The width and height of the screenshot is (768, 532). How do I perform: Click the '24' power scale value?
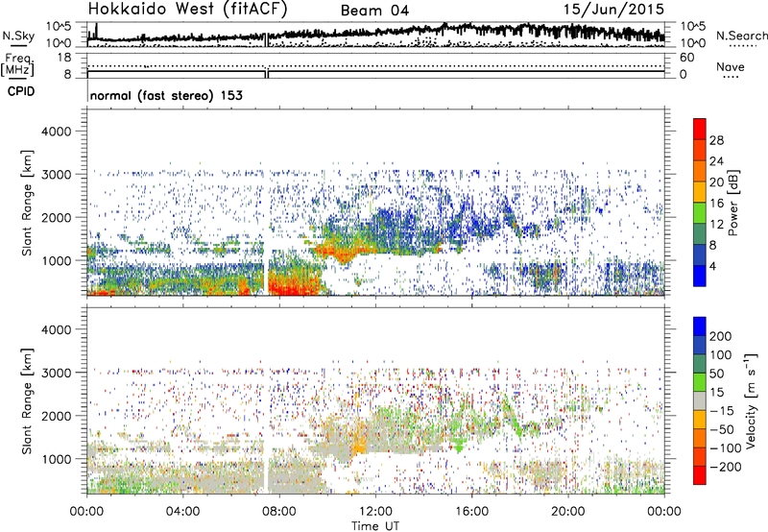pyautogui.click(x=716, y=161)
